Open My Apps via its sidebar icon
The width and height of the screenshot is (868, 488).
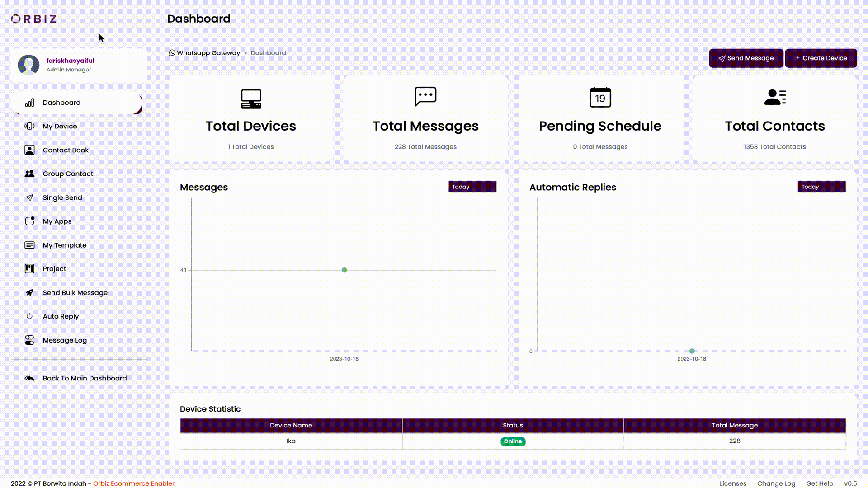click(29, 221)
